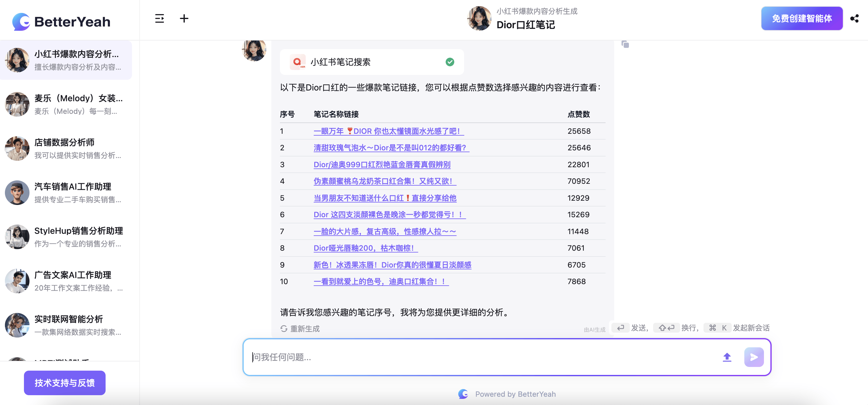Click the 由AI生成 label
The height and width of the screenshot is (405, 868).
click(x=595, y=330)
